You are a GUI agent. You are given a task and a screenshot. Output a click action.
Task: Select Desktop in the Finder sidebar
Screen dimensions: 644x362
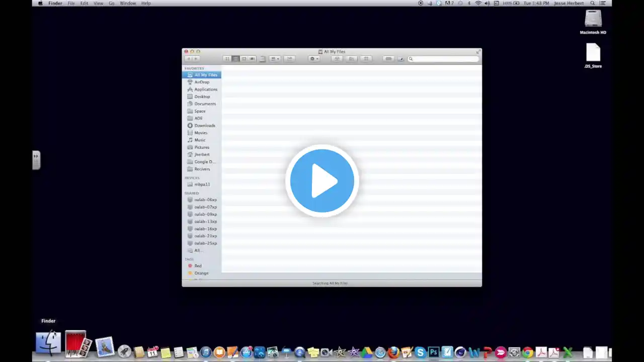click(x=202, y=97)
